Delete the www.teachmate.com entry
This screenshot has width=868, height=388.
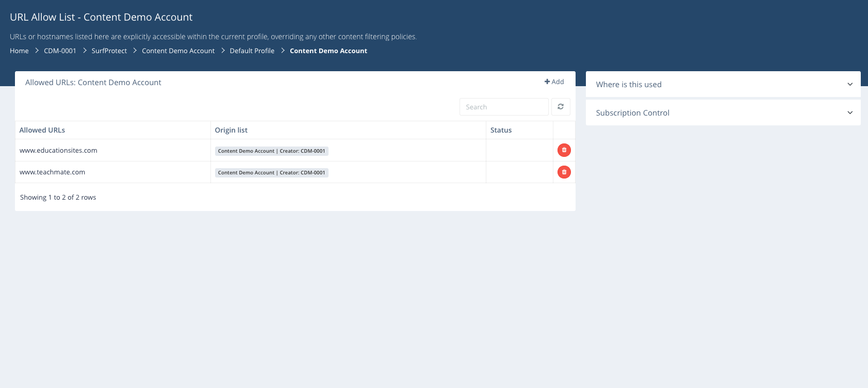564,172
